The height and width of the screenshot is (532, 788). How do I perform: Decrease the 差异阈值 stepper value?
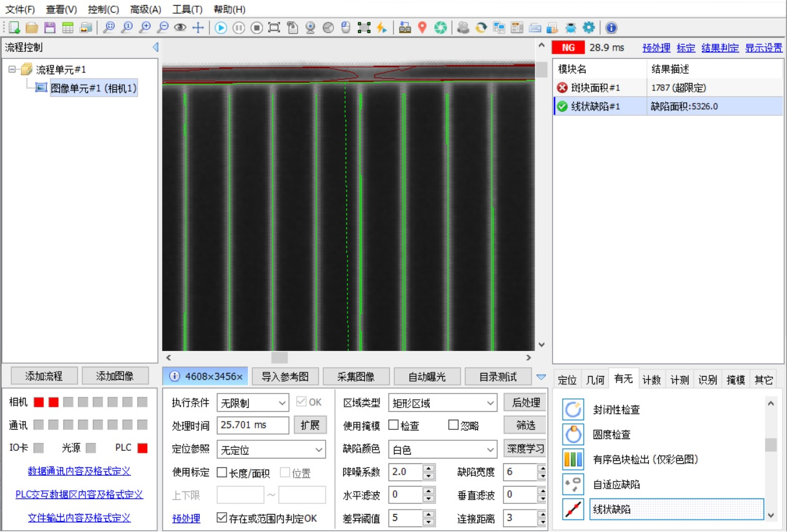coord(428,522)
